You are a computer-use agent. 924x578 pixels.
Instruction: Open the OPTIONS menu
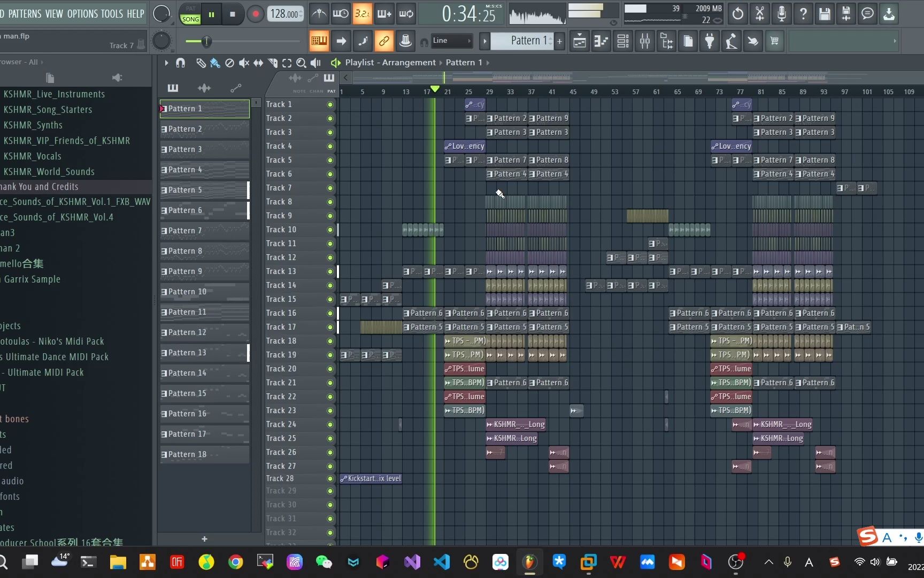(82, 14)
